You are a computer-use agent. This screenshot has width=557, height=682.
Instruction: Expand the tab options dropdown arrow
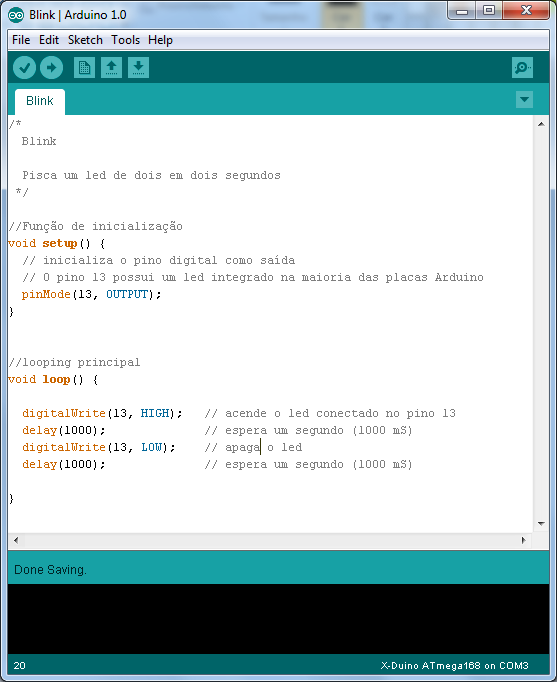524,100
